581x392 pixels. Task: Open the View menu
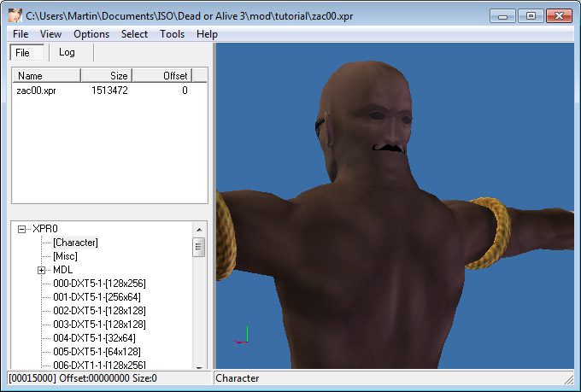(x=50, y=34)
